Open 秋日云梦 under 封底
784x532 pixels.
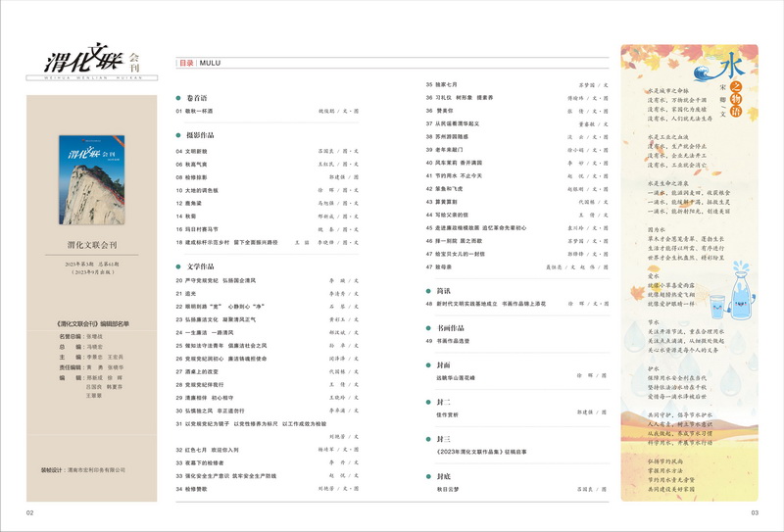(x=450, y=488)
